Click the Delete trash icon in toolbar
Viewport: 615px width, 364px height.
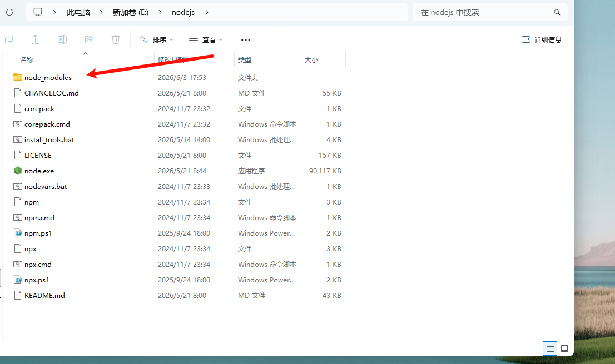(x=116, y=39)
